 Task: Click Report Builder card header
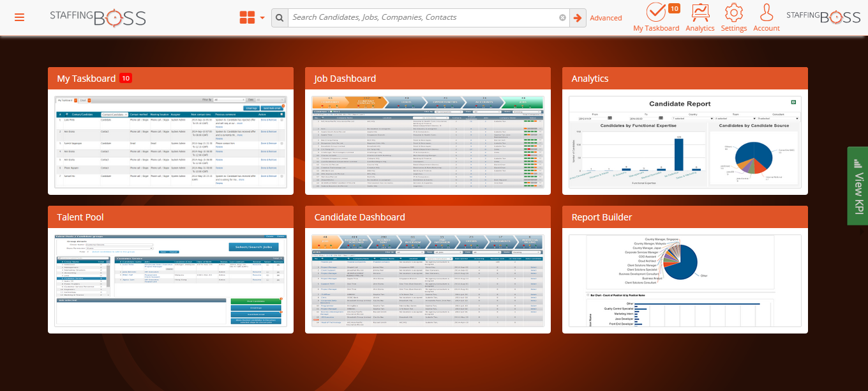coord(685,217)
